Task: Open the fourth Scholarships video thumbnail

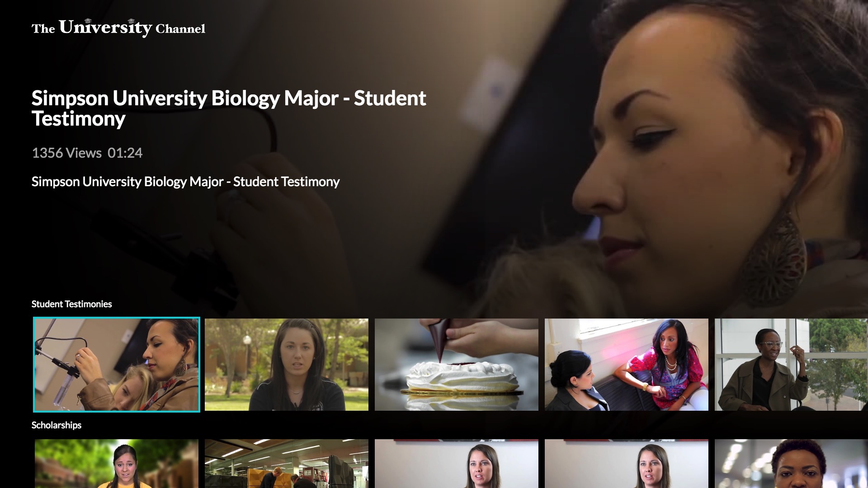Action: (x=627, y=464)
